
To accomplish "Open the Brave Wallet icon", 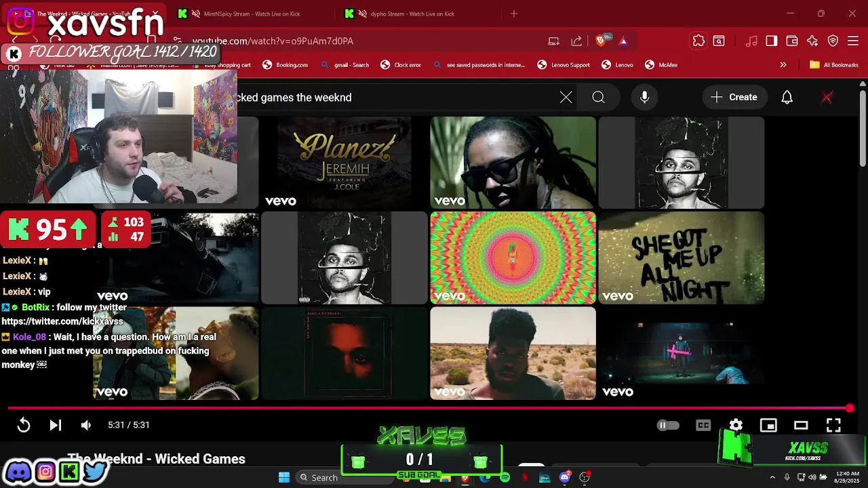I will (792, 41).
